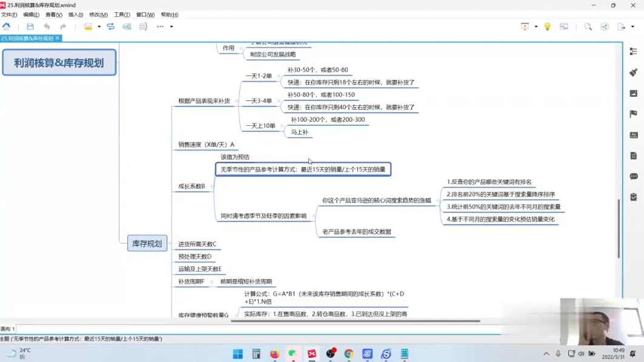Image resolution: width=644 pixels, height=362 pixels.
Task: Select the 马上补 topic
Action: (x=299, y=132)
